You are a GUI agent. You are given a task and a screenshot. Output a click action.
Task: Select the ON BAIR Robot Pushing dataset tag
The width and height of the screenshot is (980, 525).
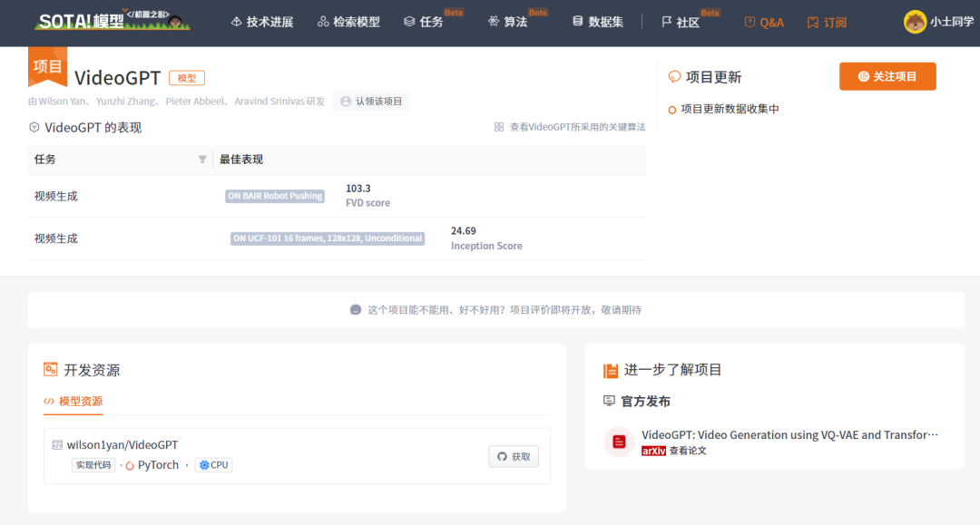point(274,196)
